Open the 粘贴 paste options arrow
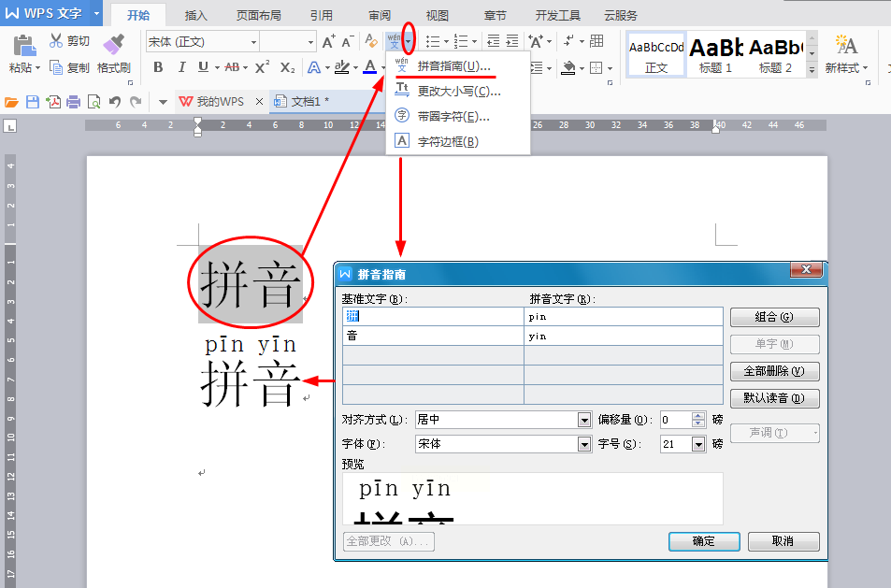 (x=38, y=68)
